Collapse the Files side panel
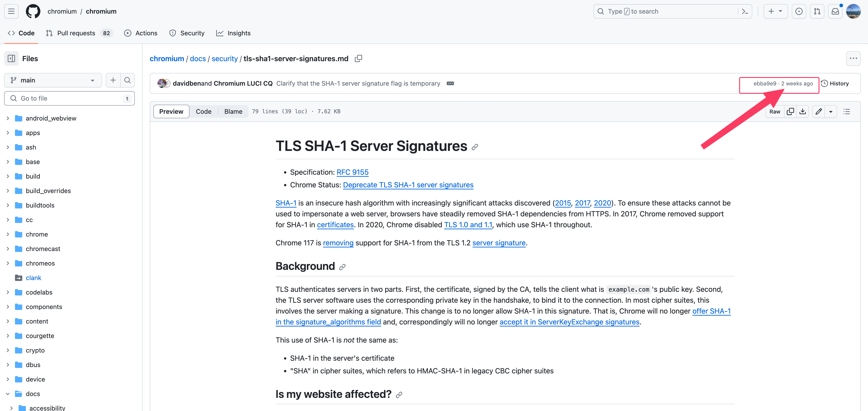 pyautogui.click(x=11, y=58)
